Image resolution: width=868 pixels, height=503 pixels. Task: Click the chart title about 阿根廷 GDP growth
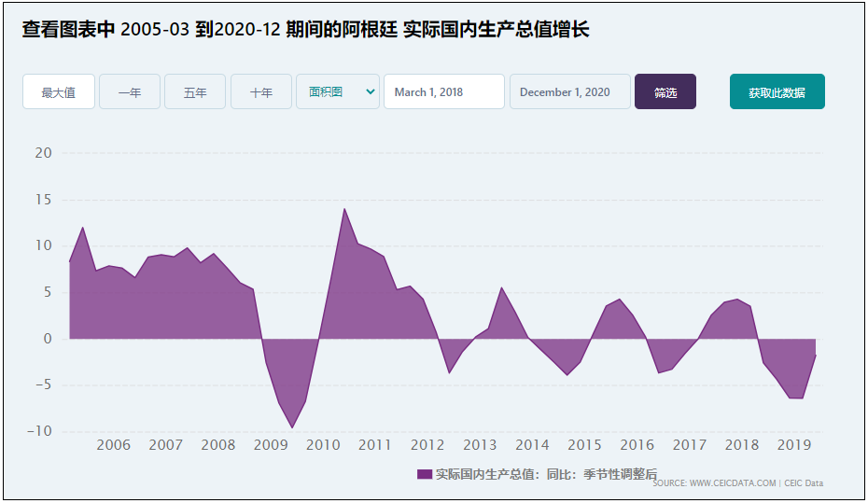(x=306, y=30)
